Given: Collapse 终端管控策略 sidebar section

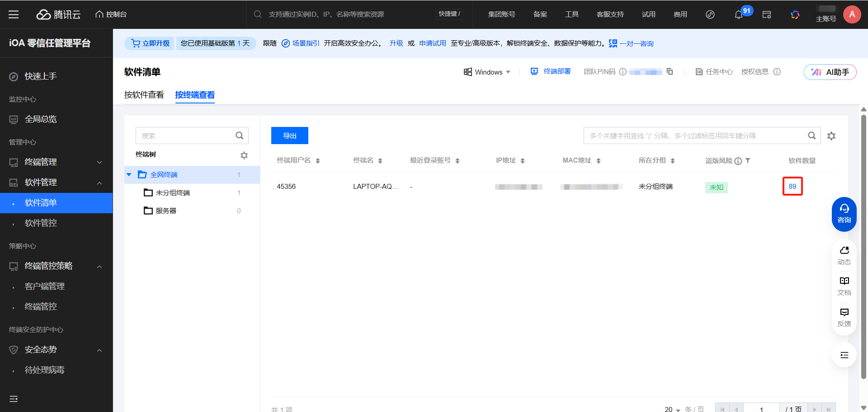Looking at the screenshot, I should pos(56,266).
